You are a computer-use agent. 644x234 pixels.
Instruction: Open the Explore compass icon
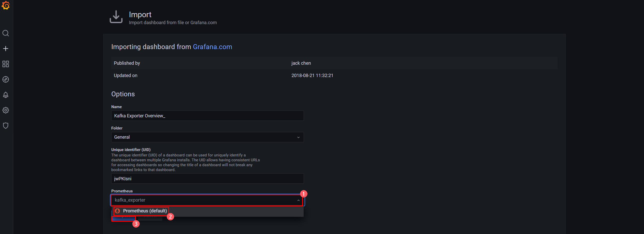6,79
